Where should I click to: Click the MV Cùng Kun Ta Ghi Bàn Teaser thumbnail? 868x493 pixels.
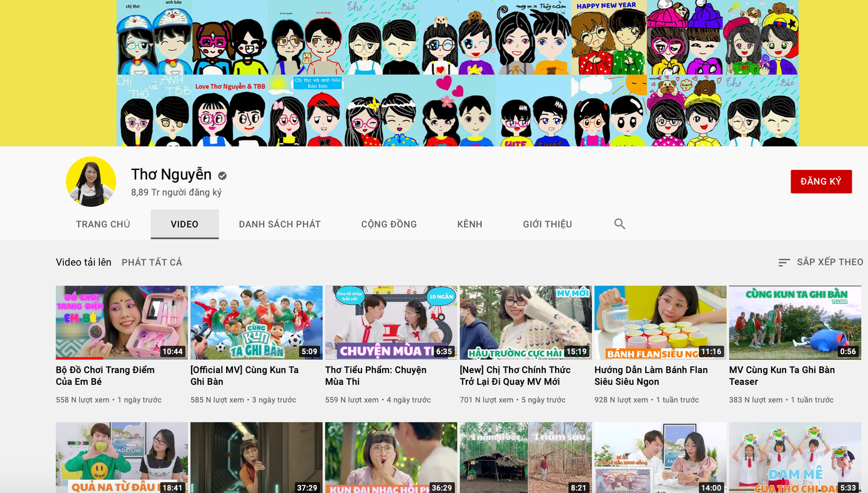794,322
